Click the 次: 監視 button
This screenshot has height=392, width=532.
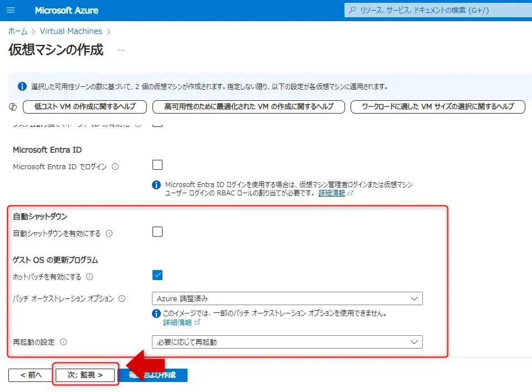click(x=85, y=375)
